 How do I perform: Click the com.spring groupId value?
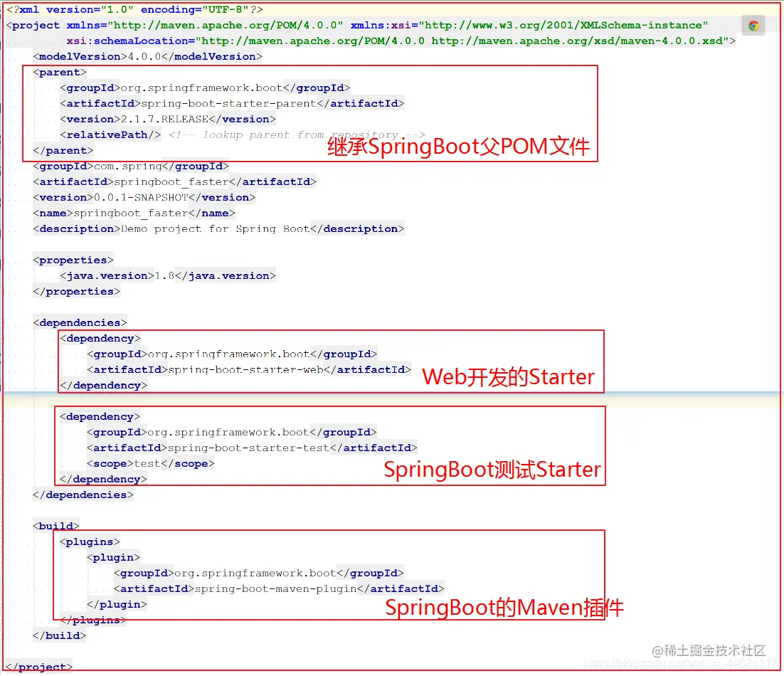127,166
